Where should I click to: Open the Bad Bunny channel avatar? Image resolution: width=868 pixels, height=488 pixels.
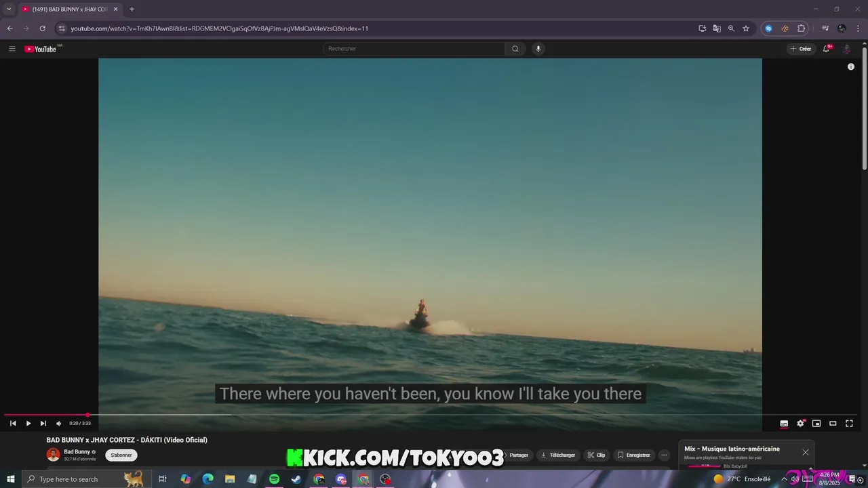tap(53, 455)
